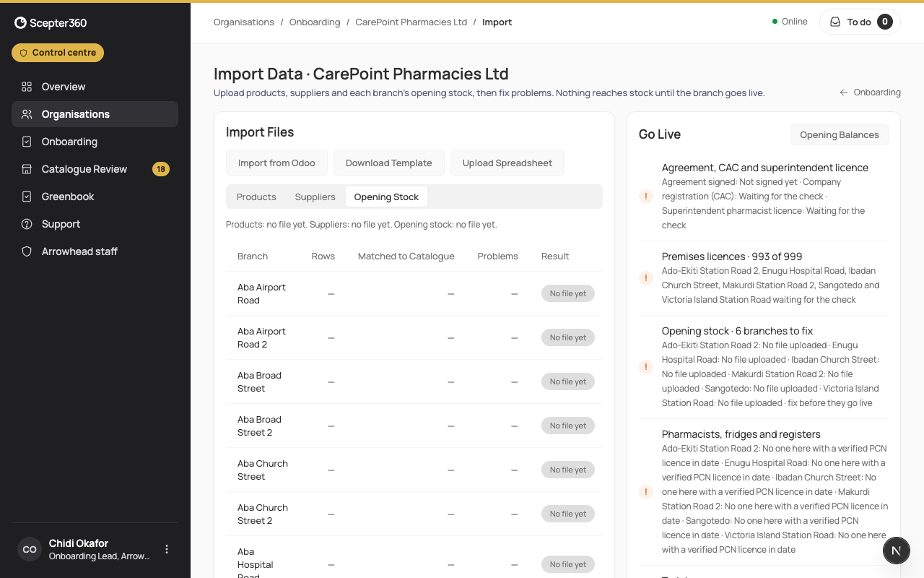
Task: Click the Scepter360 logo icon
Action: tap(21, 23)
